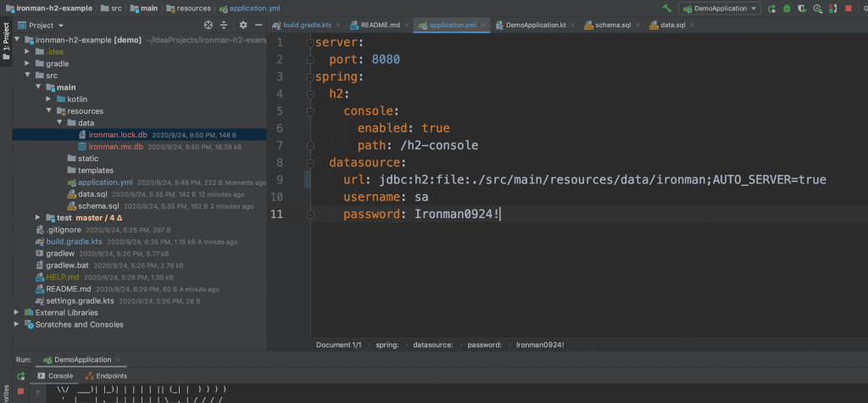Expand Scratches and Consoles node
Screen dimensions: 868x403
tap(17, 324)
